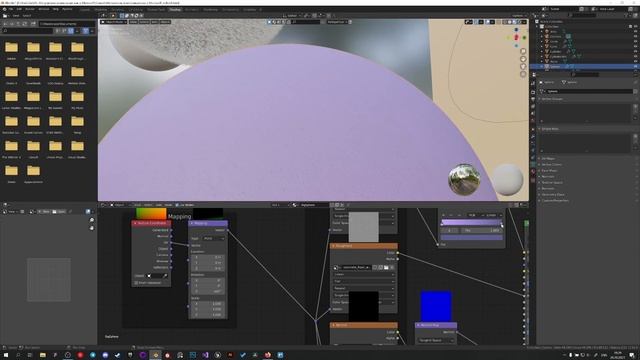Select the Sphere row in outliner
The width and height of the screenshot is (640, 360).
[584, 66]
